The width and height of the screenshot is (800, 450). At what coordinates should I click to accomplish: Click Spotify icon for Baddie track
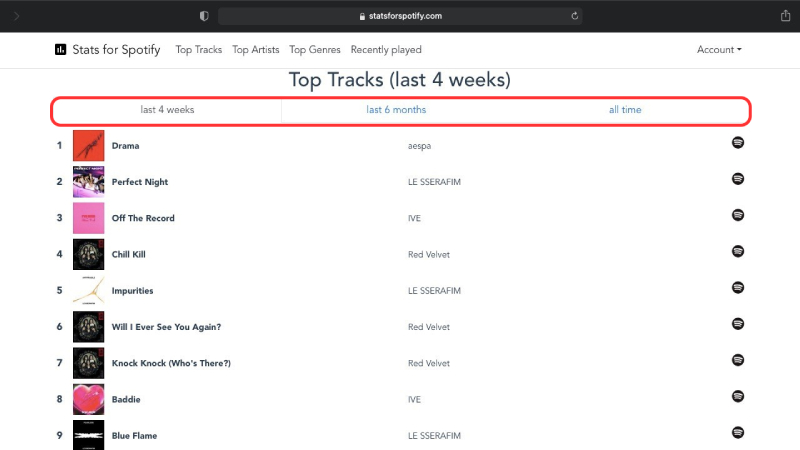coord(738,396)
